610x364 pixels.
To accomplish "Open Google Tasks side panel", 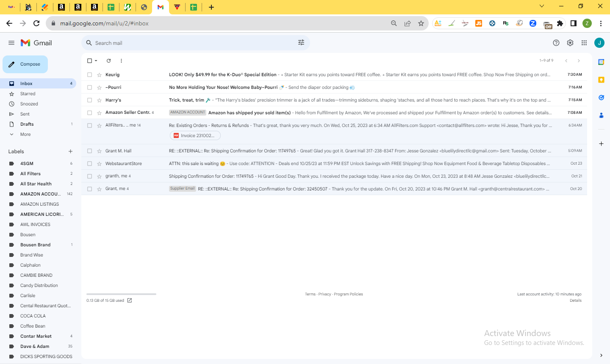I will coord(601,97).
